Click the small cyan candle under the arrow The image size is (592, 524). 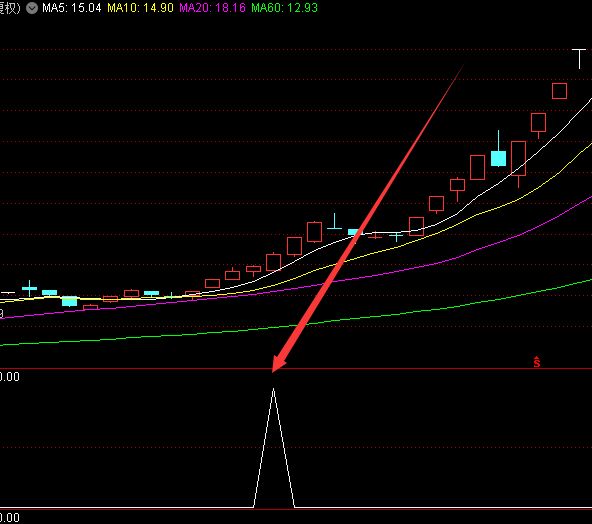[354, 232]
